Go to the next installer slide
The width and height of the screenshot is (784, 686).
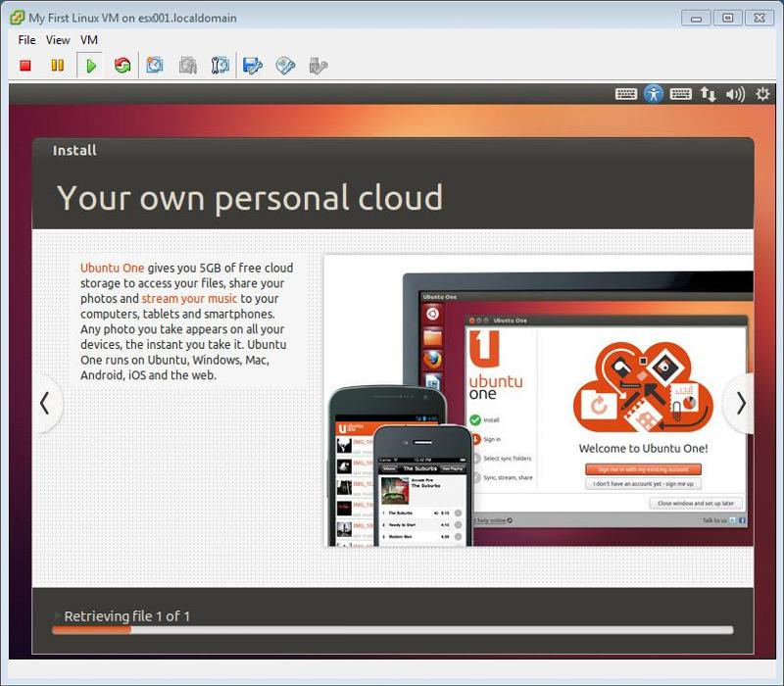[x=741, y=403]
